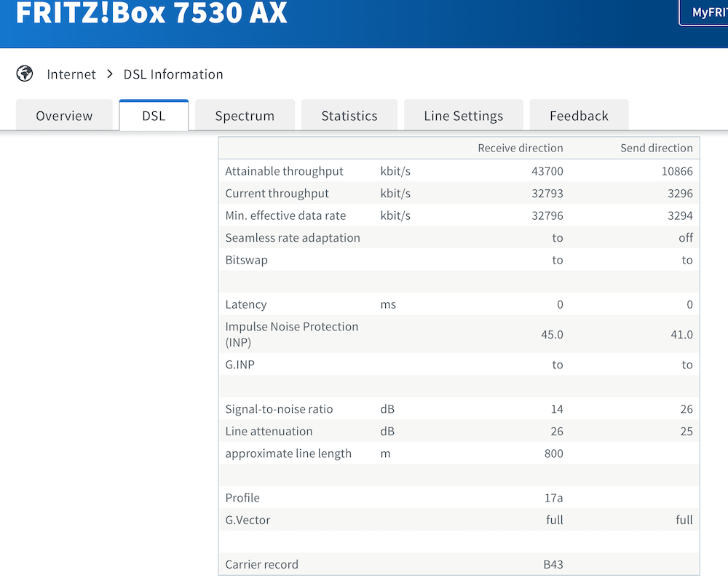This screenshot has width=728, height=586.
Task: Select Min. effective data rate label
Action: pos(285,216)
